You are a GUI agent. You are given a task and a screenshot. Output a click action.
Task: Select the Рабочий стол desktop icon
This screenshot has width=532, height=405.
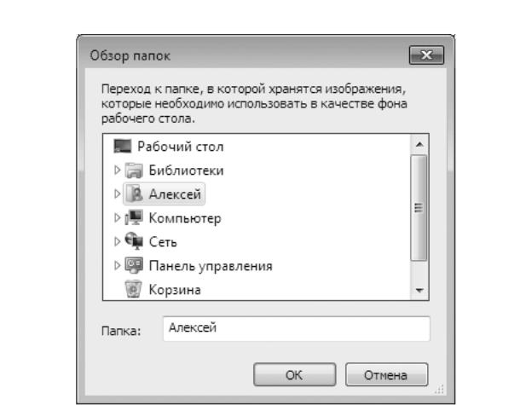tap(123, 146)
